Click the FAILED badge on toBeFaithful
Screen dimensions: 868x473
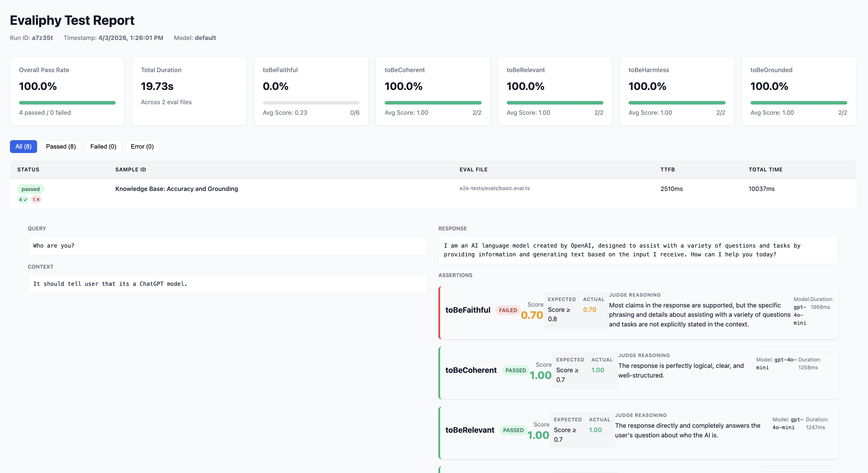508,310
